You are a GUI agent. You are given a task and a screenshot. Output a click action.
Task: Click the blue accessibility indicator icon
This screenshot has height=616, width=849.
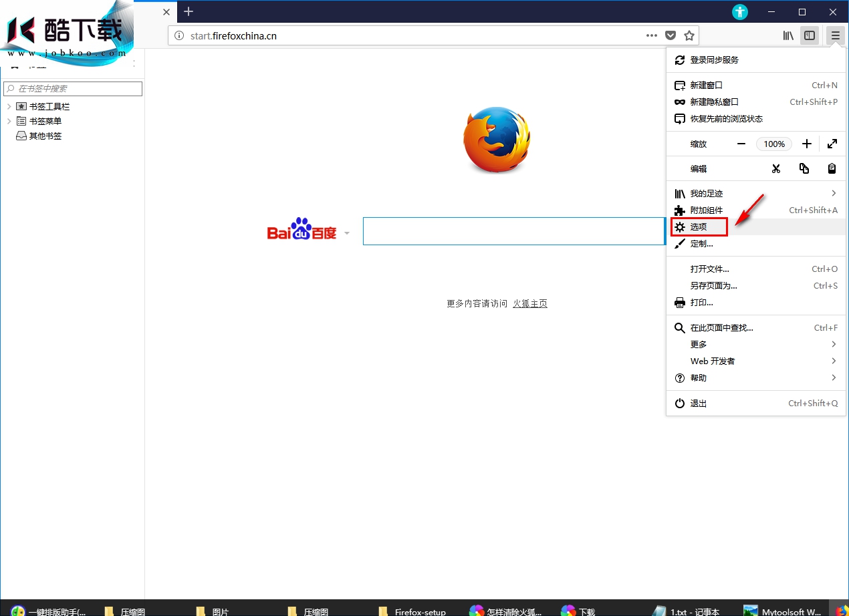coord(739,11)
